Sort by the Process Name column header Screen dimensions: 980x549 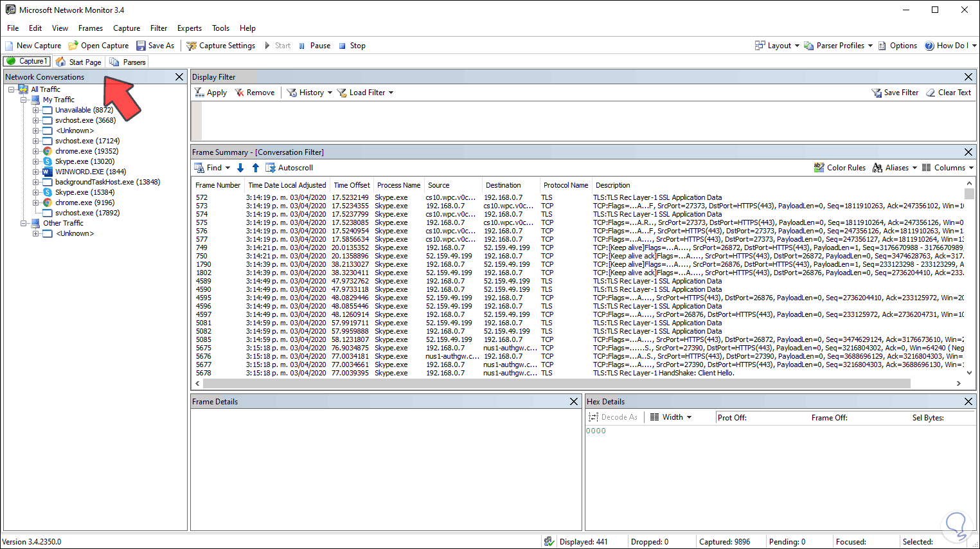(398, 185)
